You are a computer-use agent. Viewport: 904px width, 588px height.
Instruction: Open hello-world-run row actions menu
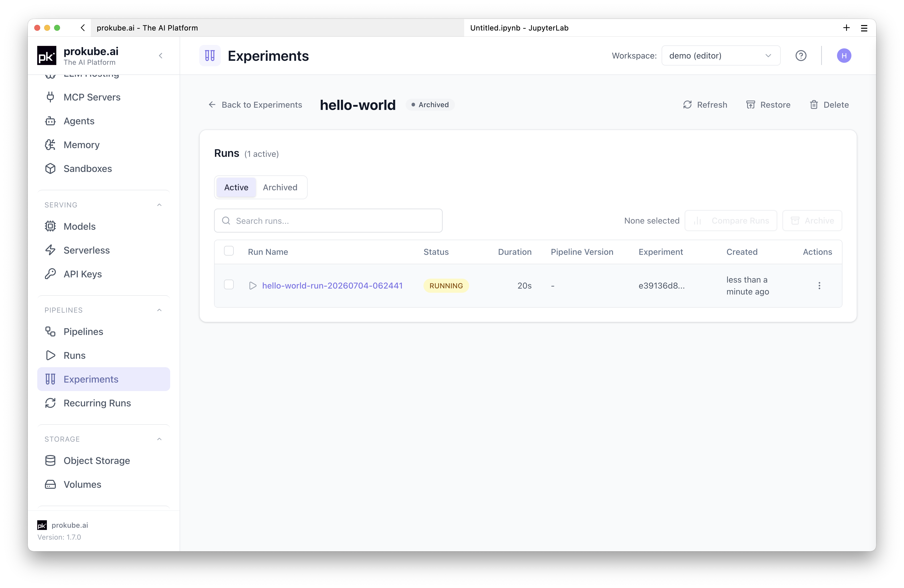point(819,286)
